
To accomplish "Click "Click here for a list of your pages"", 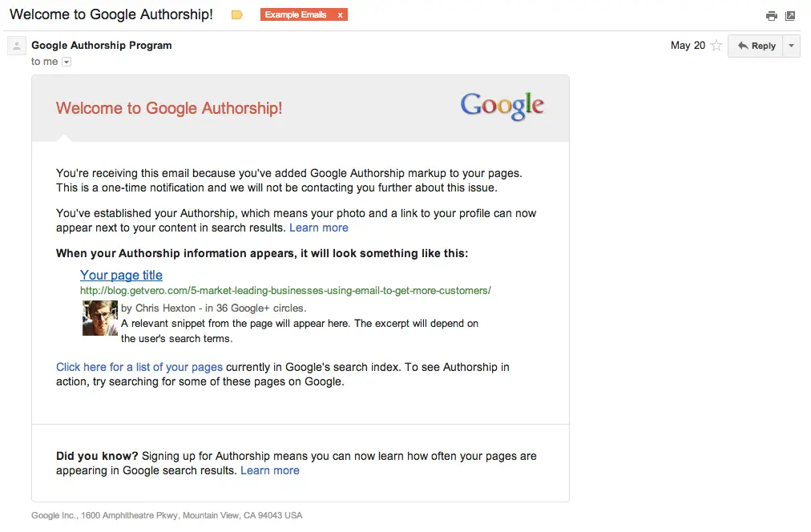I will click(139, 367).
